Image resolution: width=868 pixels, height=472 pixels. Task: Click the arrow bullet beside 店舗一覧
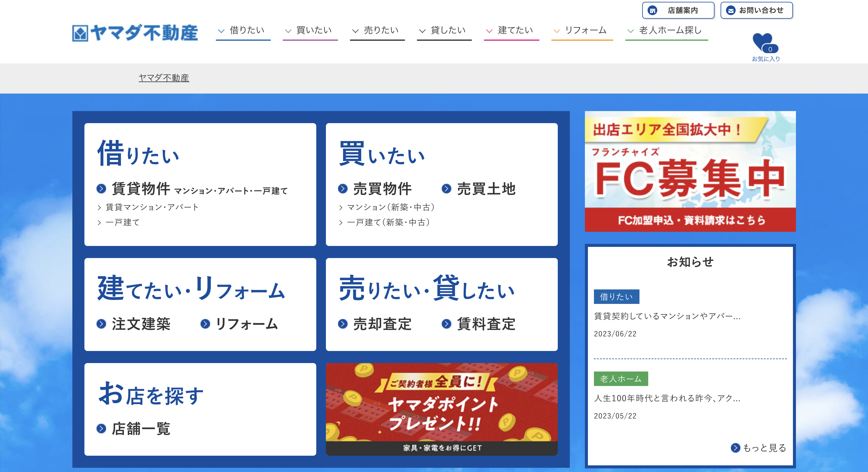click(101, 429)
